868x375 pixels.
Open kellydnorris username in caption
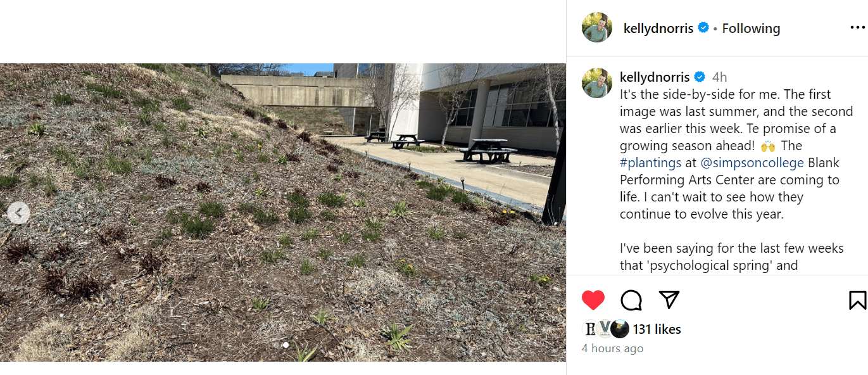655,77
